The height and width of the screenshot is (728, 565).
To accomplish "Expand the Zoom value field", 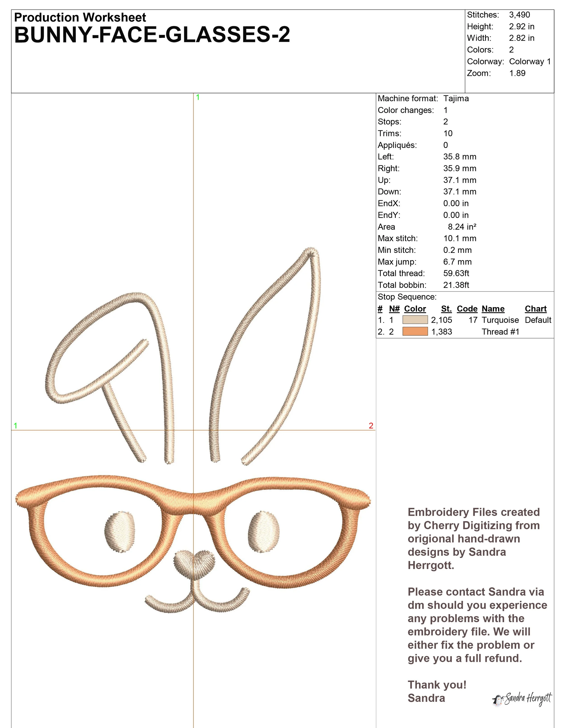I will [517, 73].
